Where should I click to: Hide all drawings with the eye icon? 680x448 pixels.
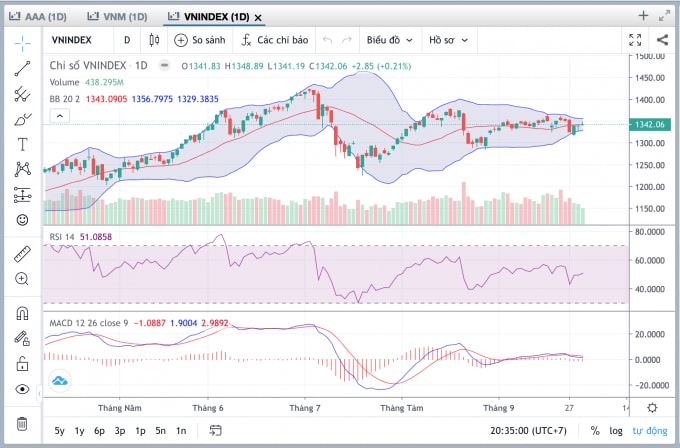pyautogui.click(x=22, y=389)
